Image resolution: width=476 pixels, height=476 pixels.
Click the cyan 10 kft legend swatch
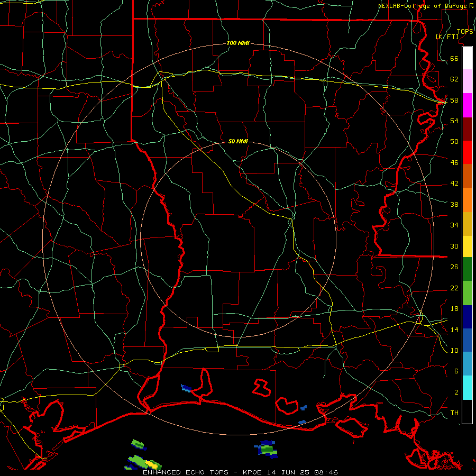pos(467,388)
